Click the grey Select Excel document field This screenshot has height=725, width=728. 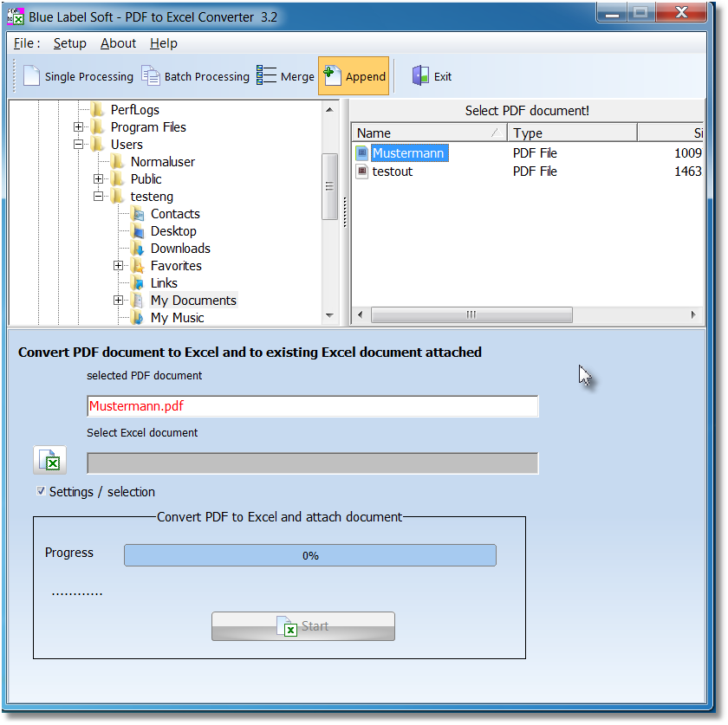pos(313,463)
